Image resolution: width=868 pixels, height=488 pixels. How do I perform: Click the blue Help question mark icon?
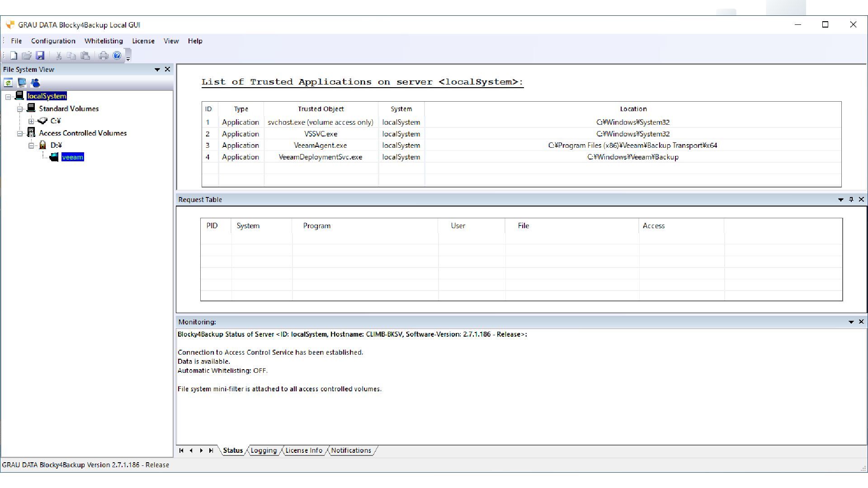(x=117, y=56)
